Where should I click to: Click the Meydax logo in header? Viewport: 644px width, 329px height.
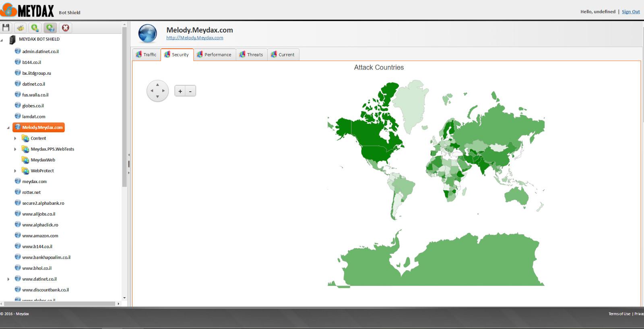click(x=27, y=10)
